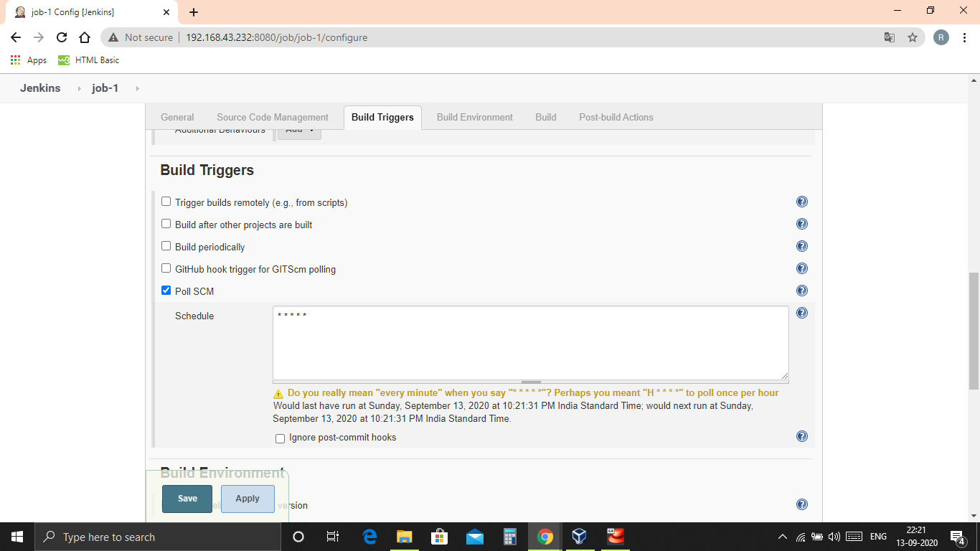Viewport: 980px width, 551px height.
Task: Open the Chrome profile avatar R
Action: 941,37
